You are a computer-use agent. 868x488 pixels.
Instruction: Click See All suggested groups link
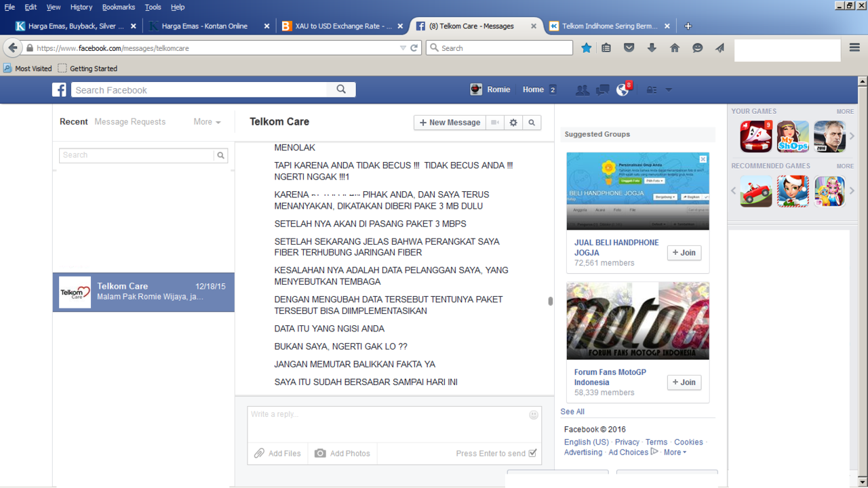572,411
